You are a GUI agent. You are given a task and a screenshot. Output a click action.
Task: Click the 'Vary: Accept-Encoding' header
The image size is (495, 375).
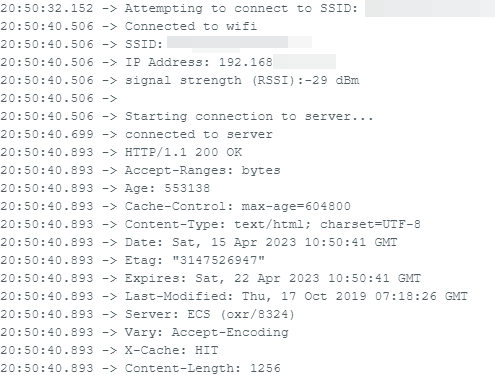pos(144,332)
